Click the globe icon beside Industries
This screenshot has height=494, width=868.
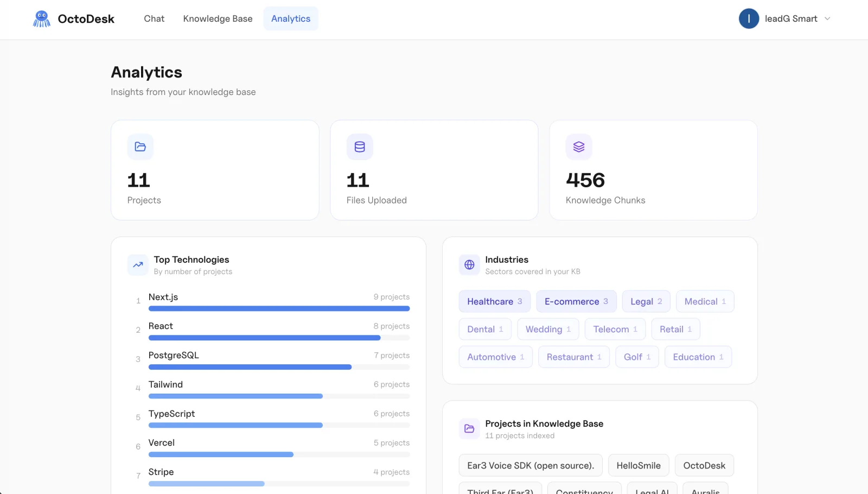coord(469,265)
